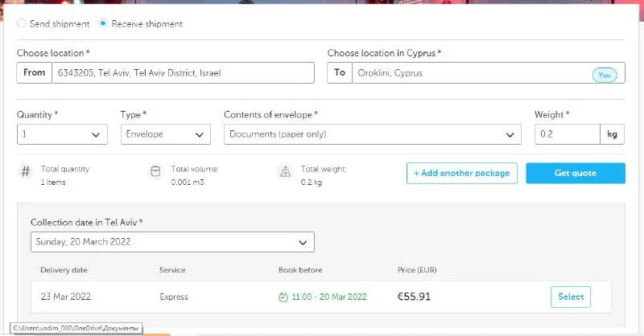Click the green clock icon near booking time
Viewport: 644px width, 336px height.
click(x=283, y=297)
